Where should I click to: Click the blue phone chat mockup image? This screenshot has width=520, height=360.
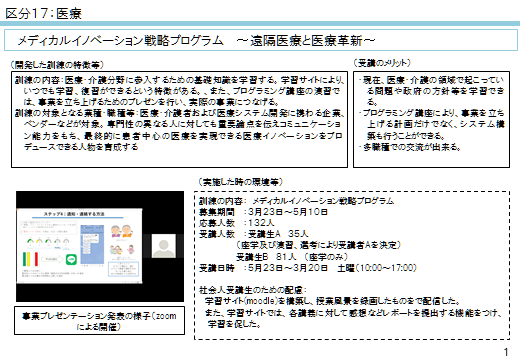(92, 245)
